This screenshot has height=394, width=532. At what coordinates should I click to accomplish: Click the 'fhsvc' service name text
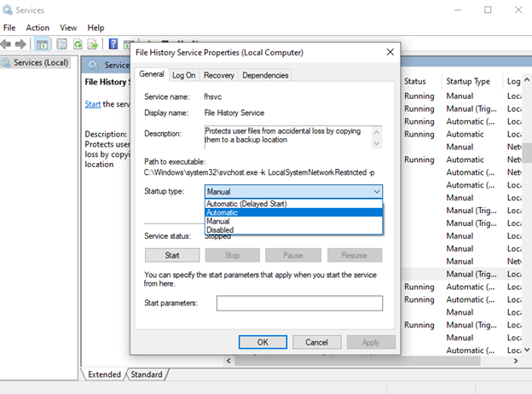tap(213, 97)
